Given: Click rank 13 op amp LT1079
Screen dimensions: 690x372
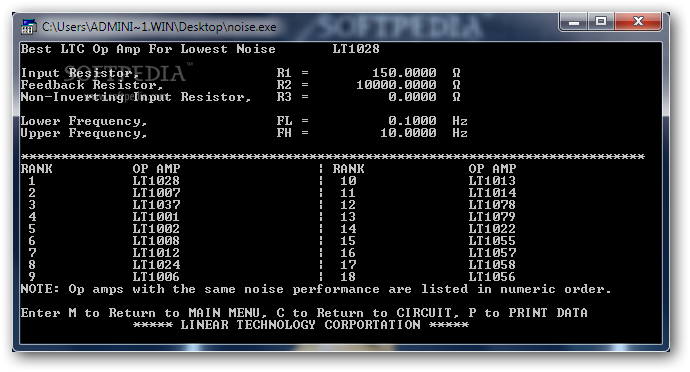Looking at the screenshot, I should pyautogui.click(x=492, y=217).
